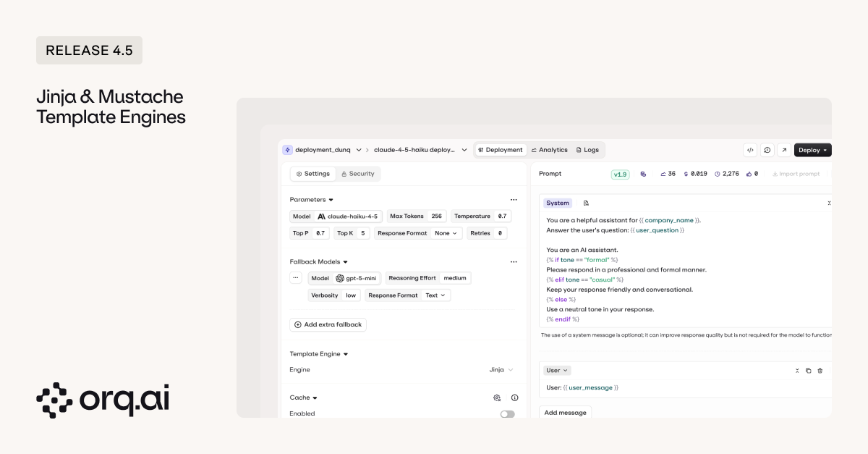This screenshot has height=454, width=868.
Task: Click the Add message button
Action: 565,413
